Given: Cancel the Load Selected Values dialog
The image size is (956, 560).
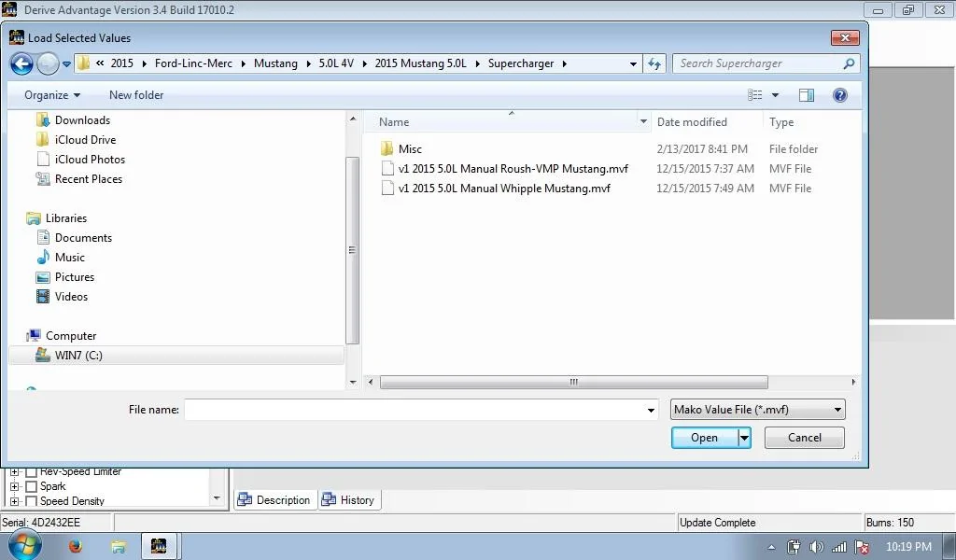Looking at the screenshot, I should (804, 438).
